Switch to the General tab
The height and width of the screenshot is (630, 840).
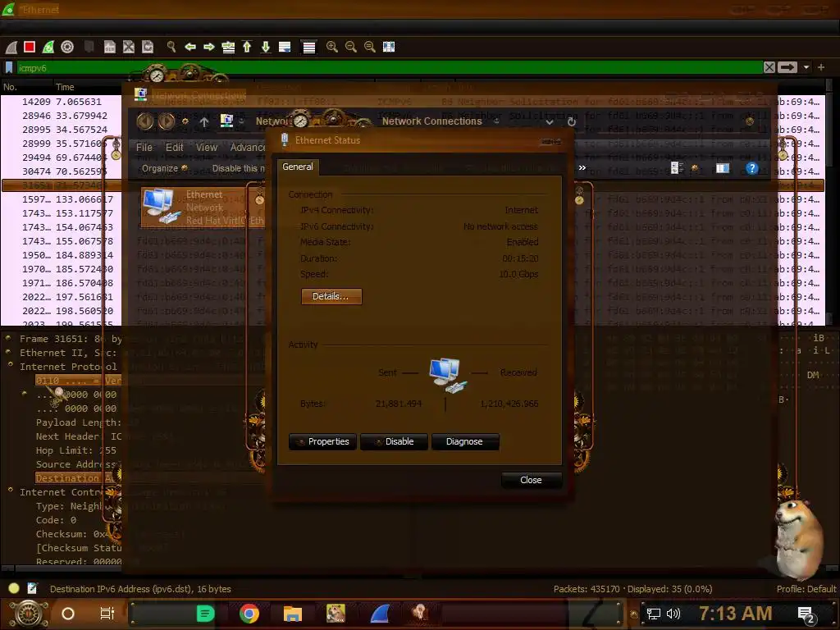pos(298,167)
